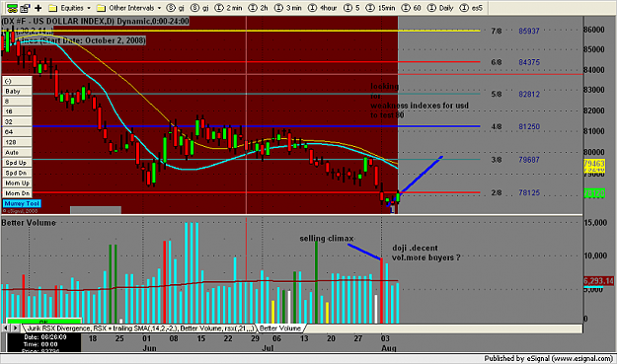Screen dimensions: 617x364
Task: Click the 86000 price axis label
Action: coord(594,30)
